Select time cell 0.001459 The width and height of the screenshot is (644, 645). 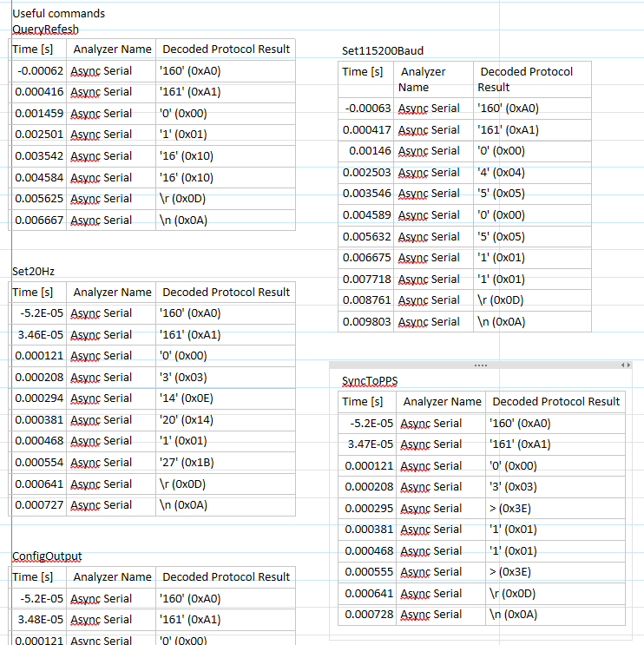[x=39, y=114]
